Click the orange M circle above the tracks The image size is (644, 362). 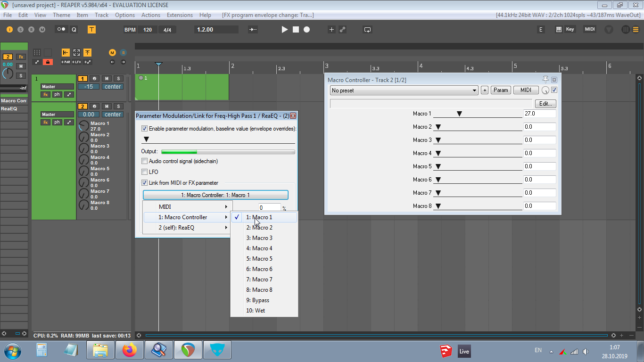pos(112,52)
